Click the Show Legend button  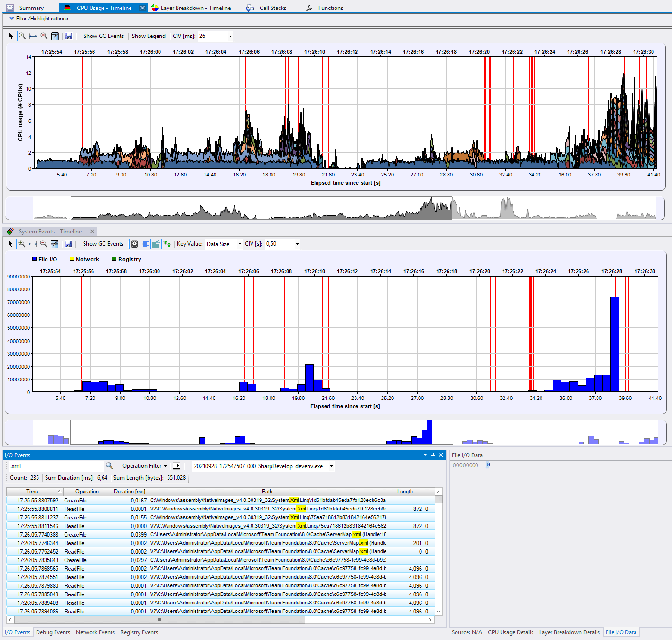click(x=149, y=36)
